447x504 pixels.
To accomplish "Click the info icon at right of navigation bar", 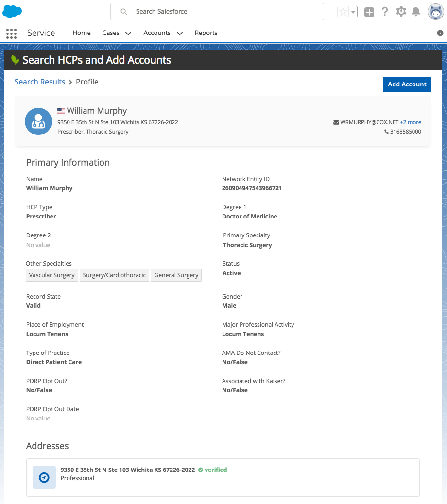I will pyautogui.click(x=440, y=33).
